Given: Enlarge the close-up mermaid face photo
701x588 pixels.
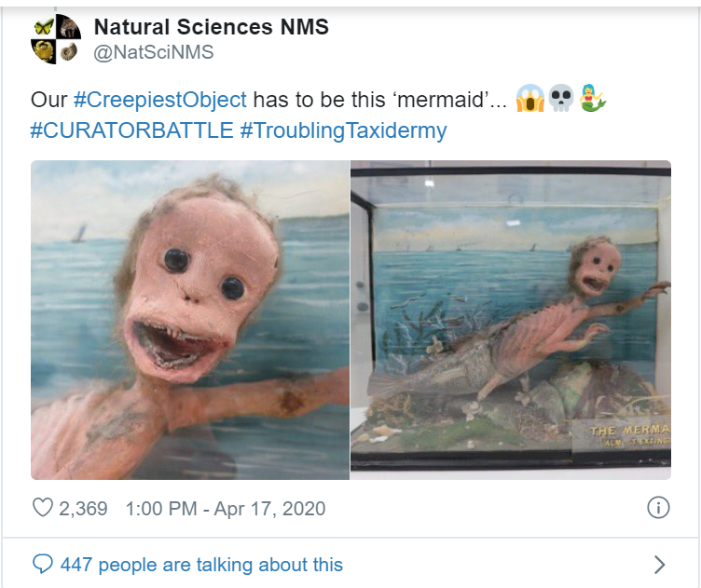Looking at the screenshot, I should [190, 320].
